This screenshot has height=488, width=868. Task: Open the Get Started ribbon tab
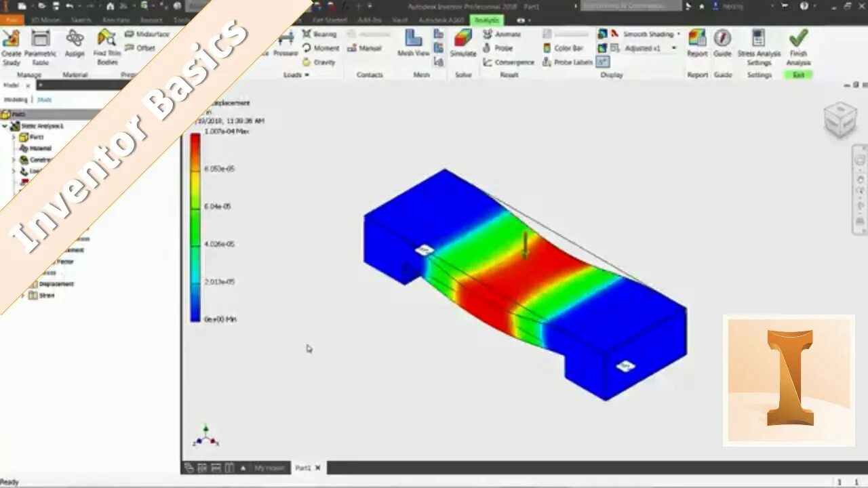coord(330,20)
